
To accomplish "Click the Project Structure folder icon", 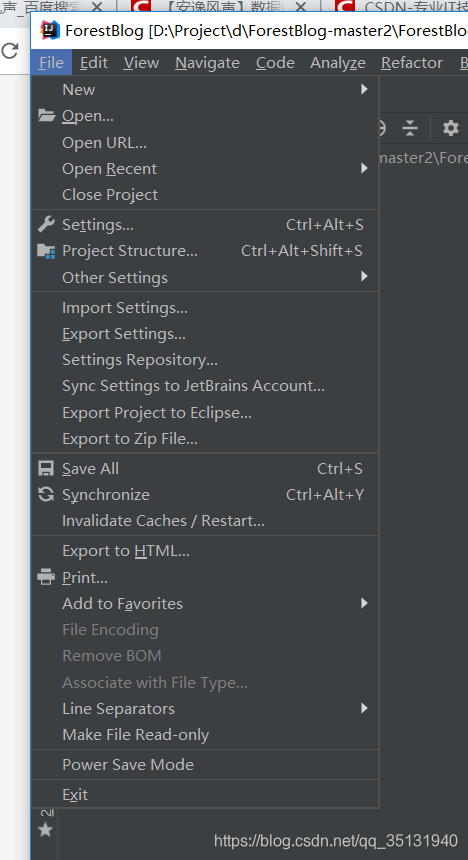I will pyautogui.click(x=46, y=251).
